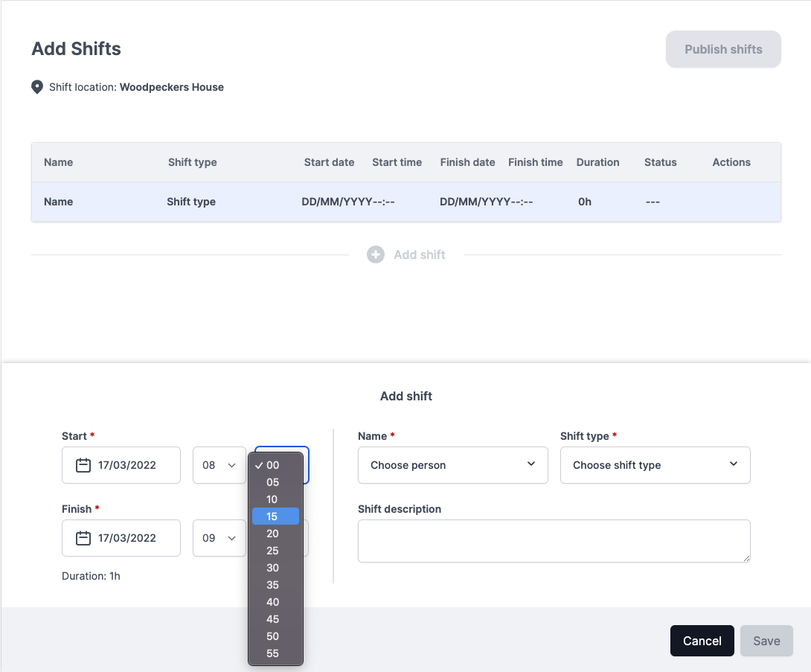The height and width of the screenshot is (672, 811).
Task: Click the Start date field 17/03/2022
Action: click(x=126, y=465)
